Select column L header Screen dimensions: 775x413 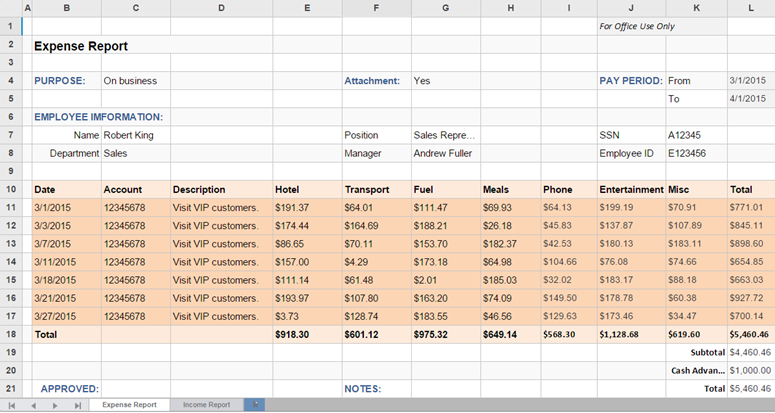tap(749, 8)
